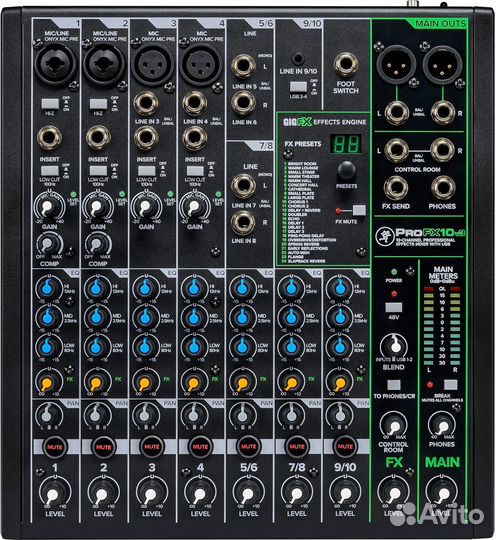Click the PHONES volume knob
This screenshot has height=540, width=496.
pyautogui.click(x=442, y=426)
